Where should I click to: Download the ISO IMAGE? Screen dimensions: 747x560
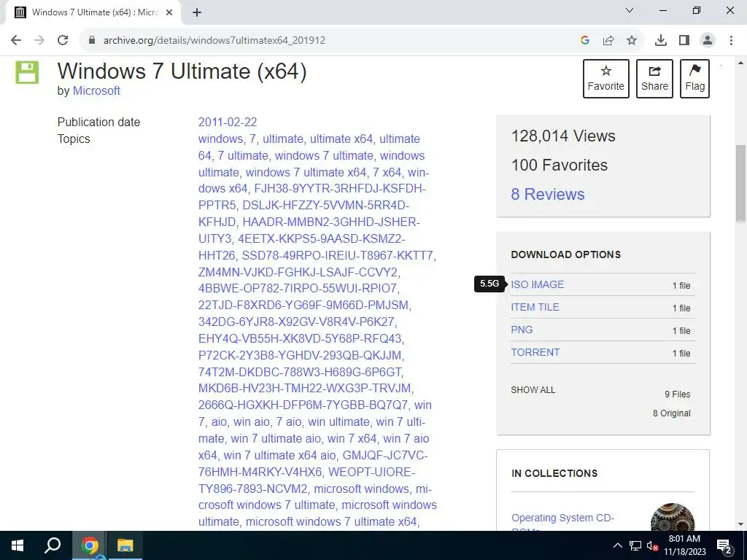538,284
